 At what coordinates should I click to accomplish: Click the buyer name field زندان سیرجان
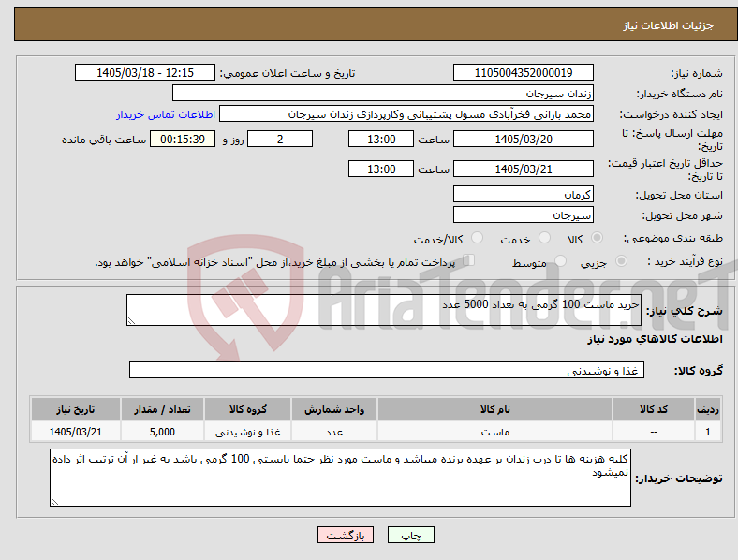pos(383,93)
